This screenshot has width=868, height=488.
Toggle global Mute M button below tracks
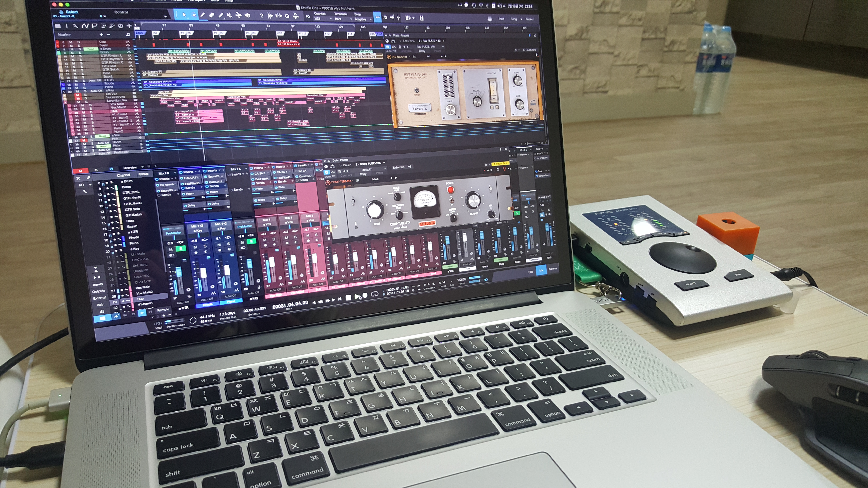[81, 171]
